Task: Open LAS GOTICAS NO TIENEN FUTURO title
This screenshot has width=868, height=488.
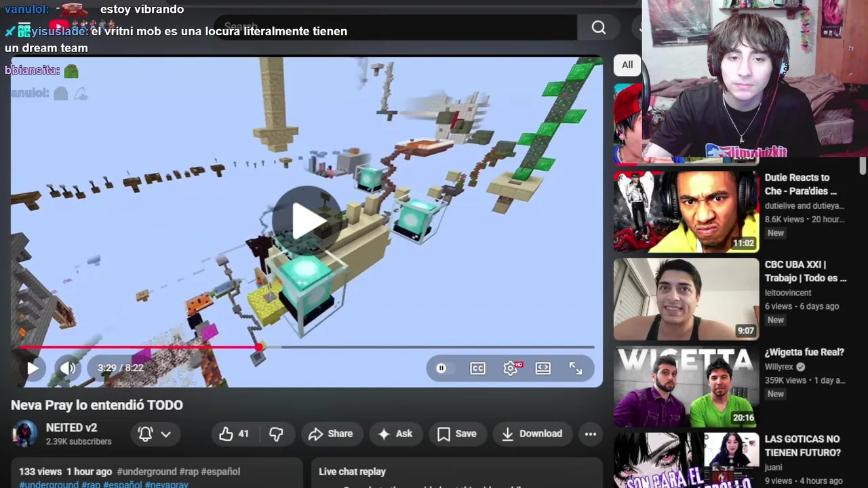Action: pos(803,446)
